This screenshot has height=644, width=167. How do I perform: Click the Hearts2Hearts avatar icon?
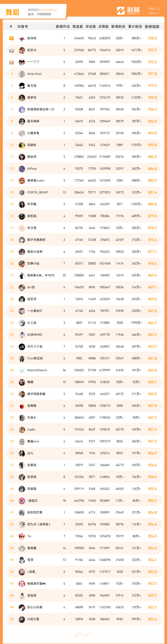click(22, 370)
